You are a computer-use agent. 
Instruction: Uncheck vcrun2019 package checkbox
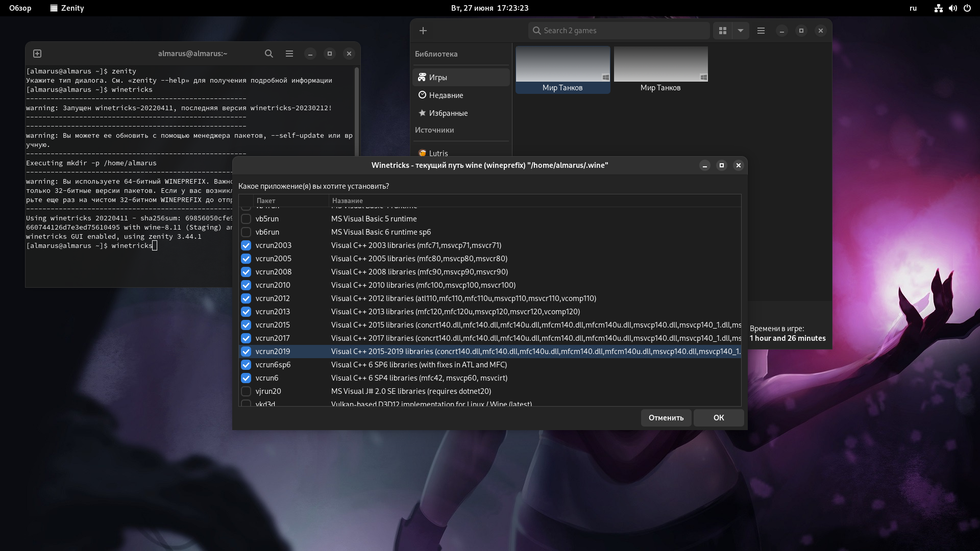tap(246, 352)
